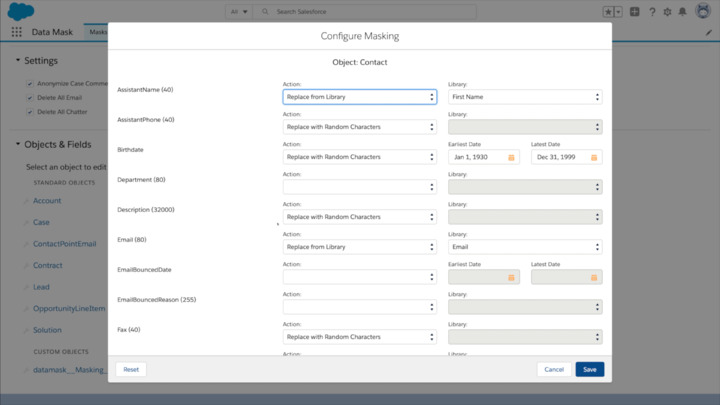Click the Save button

tap(589, 369)
